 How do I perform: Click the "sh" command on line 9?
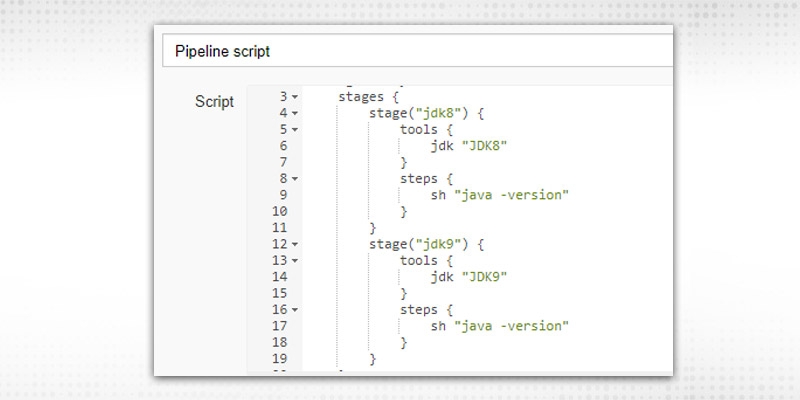tap(438, 195)
